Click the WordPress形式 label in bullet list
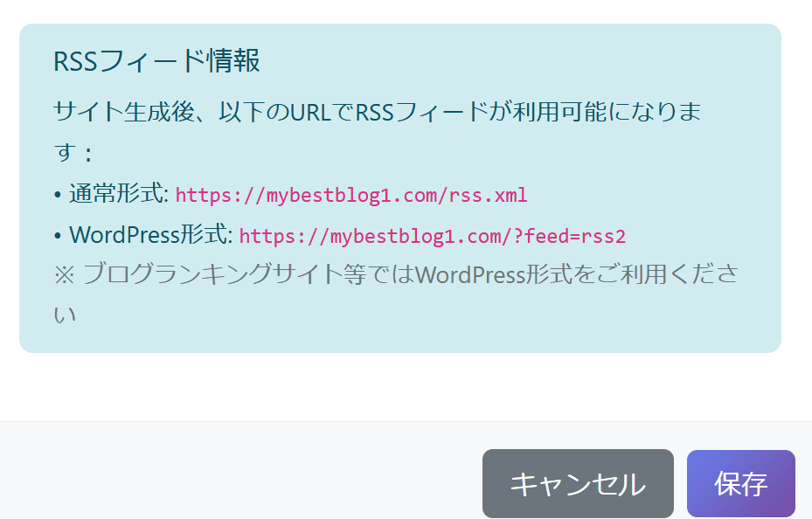This screenshot has height=519, width=812. [150, 235]
